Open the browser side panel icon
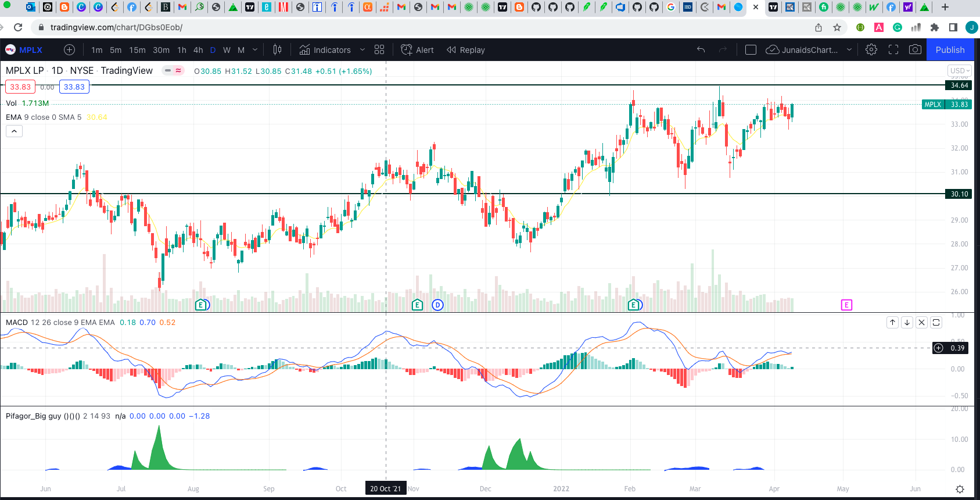This screenshot has height=500, width=980. pos(953,27)
